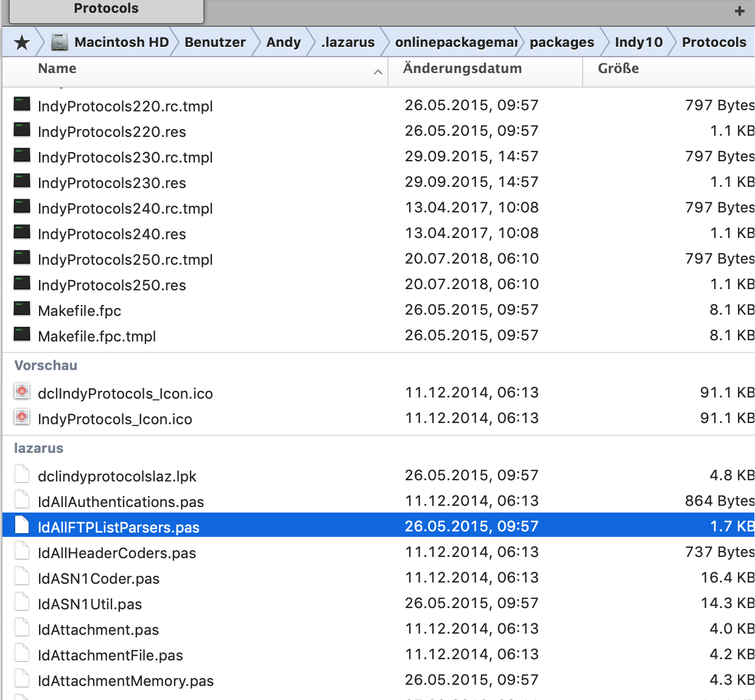Go to the Indy10 folder breadcrumb
This screenshot has width=755, height=700.
click(x=638, y=43)
